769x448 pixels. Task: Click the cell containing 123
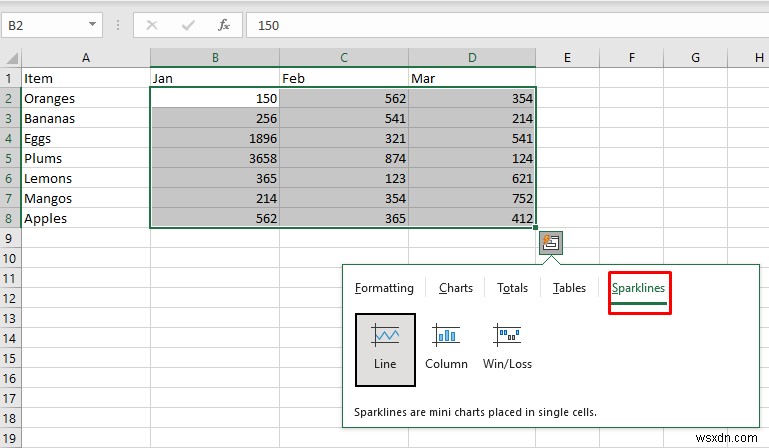pyautogui.click(x=344, y=179)
